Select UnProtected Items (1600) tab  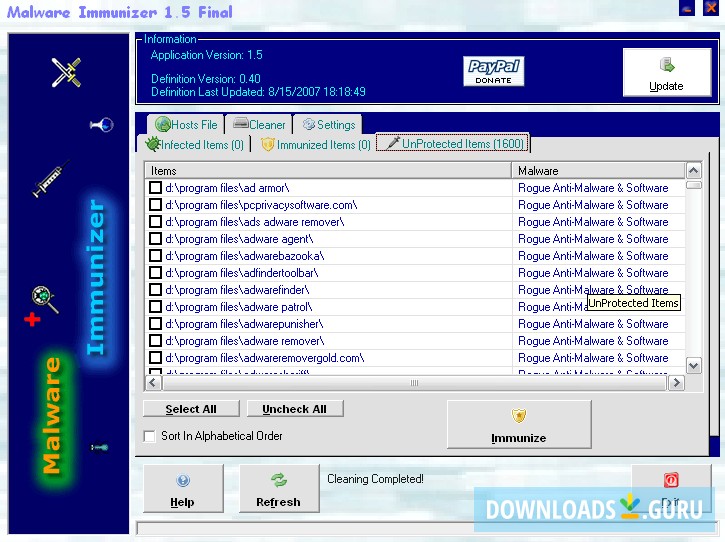click(453, 143)
